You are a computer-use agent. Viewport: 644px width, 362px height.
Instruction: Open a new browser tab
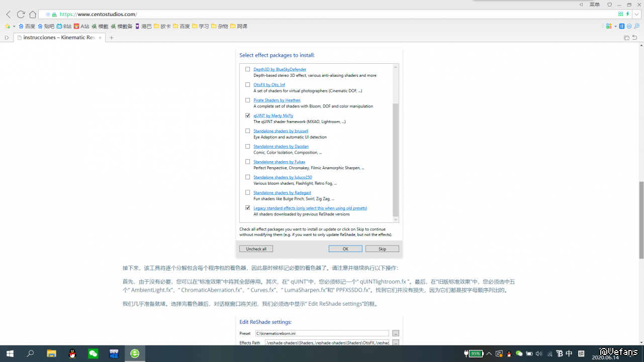click(x=112, y=38)
